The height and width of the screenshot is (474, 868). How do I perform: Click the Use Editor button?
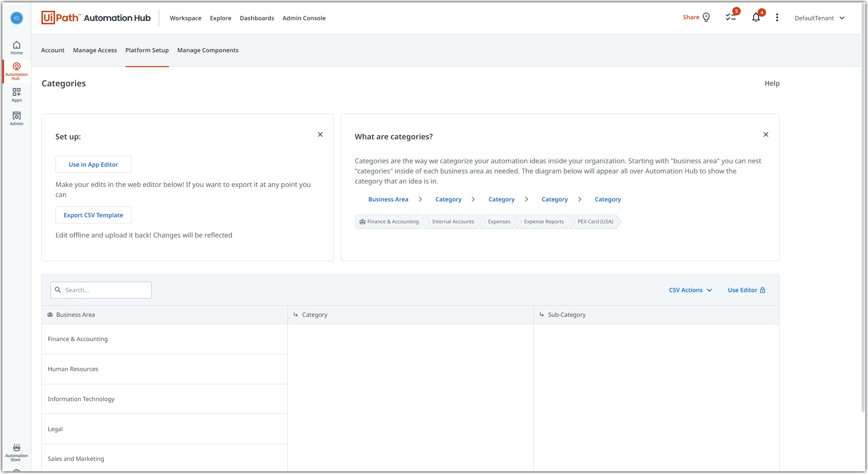[x=747, y=289]
